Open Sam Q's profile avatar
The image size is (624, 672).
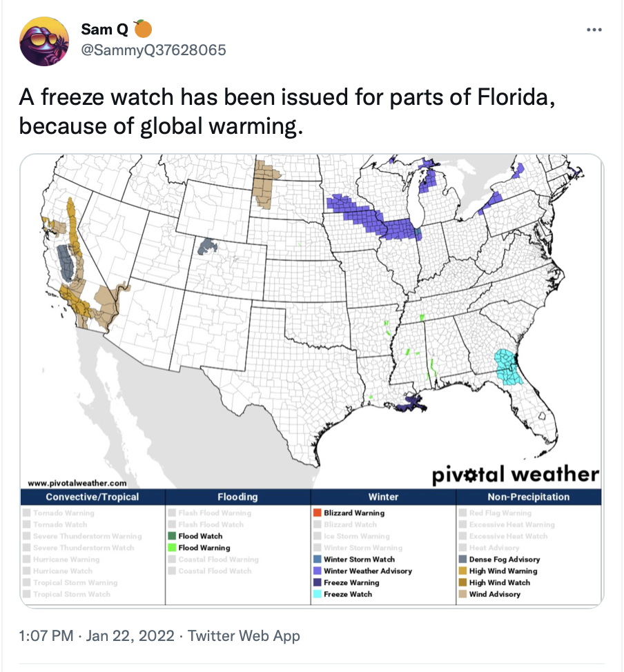[44, 41]
